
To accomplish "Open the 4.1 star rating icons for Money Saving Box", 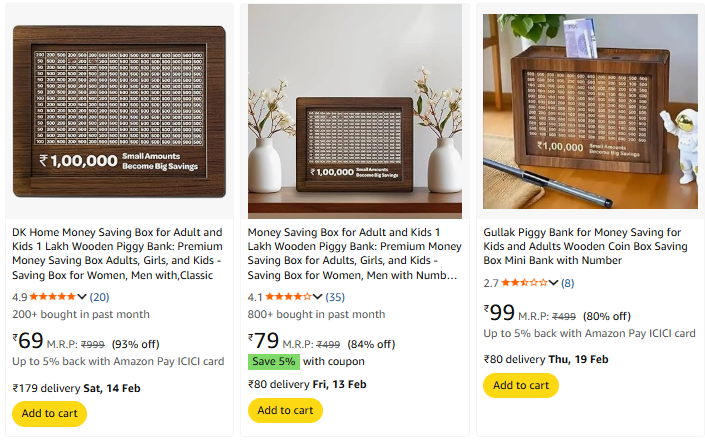I will click(x=288, y=297).
